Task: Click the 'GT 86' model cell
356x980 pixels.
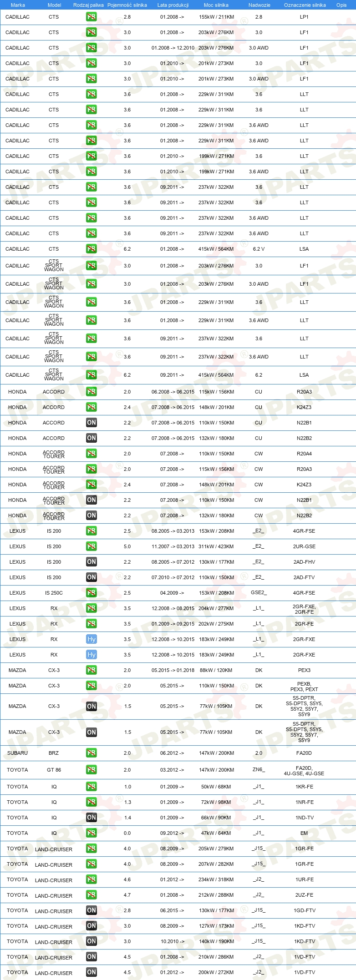Action: click(x=54, y=770)
